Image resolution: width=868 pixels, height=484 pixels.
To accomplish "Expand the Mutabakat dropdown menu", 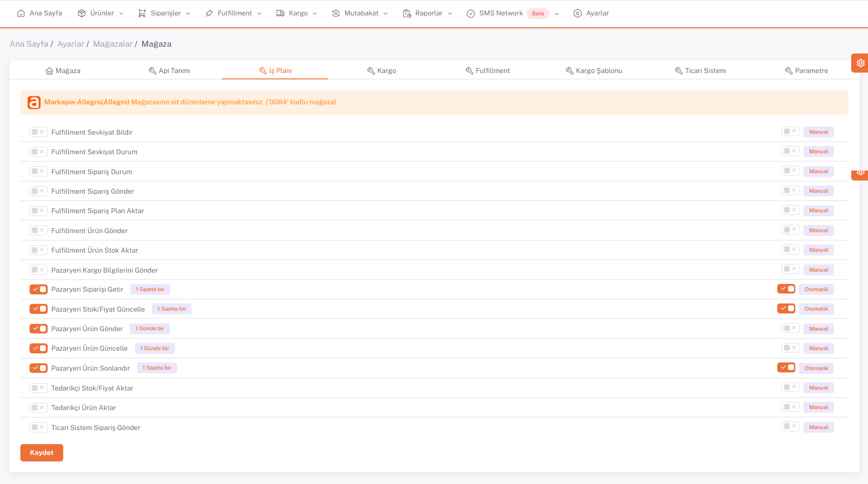I will point(385,14).
